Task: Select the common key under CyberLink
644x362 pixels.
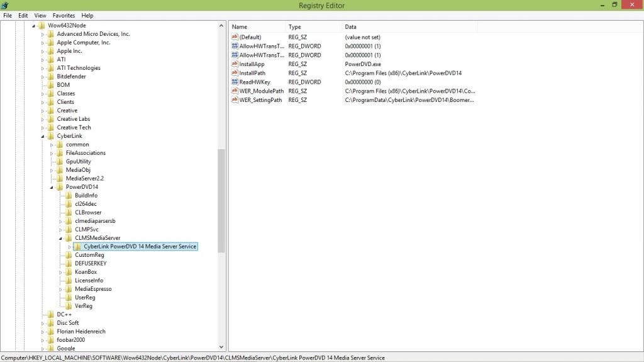Action: [x=77, y=144]
